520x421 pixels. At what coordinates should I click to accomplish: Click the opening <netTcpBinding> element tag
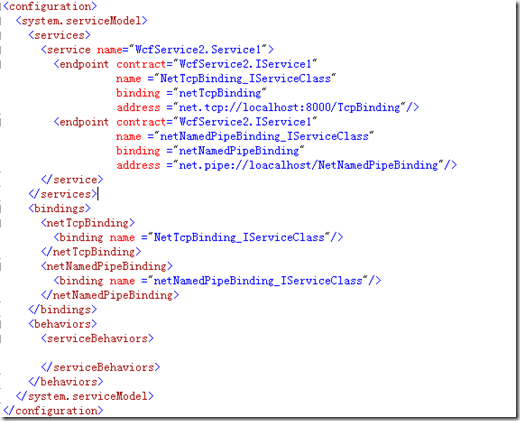pos(88,223)
